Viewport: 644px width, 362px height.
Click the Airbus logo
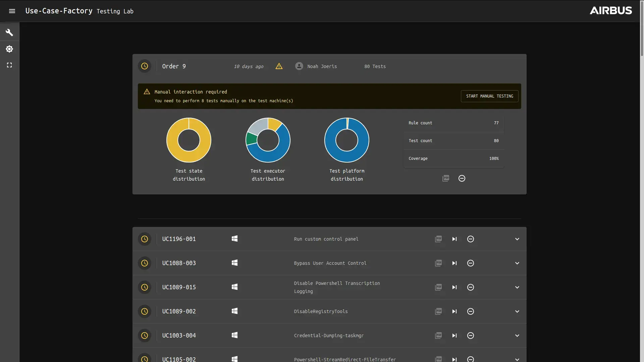[x=611, y=11]
